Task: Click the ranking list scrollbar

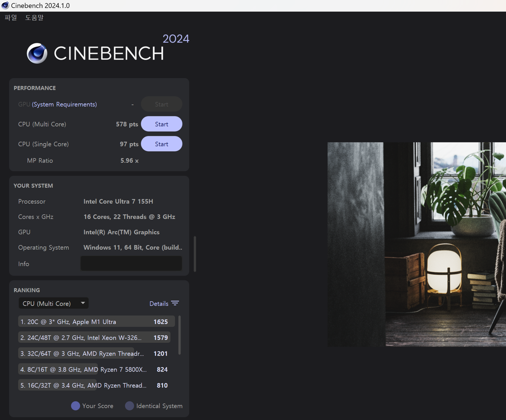Action: coord(179,335)
